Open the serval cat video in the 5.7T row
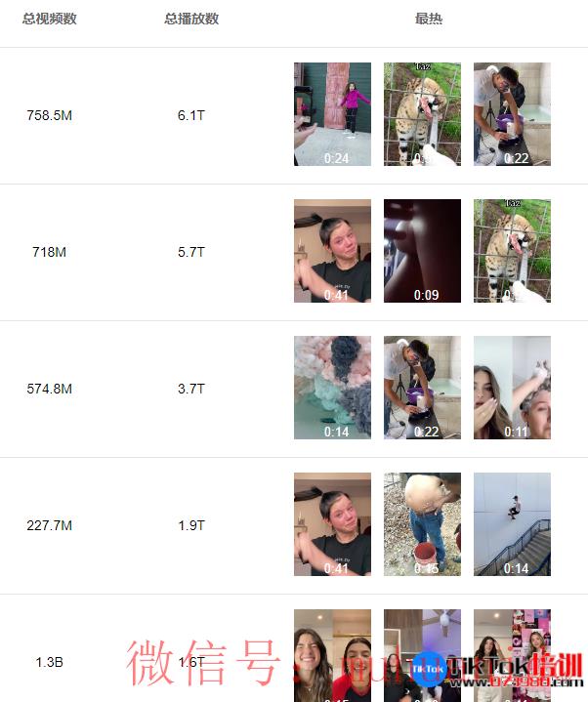This screenshot has width=588, height=702. (513, 251)
